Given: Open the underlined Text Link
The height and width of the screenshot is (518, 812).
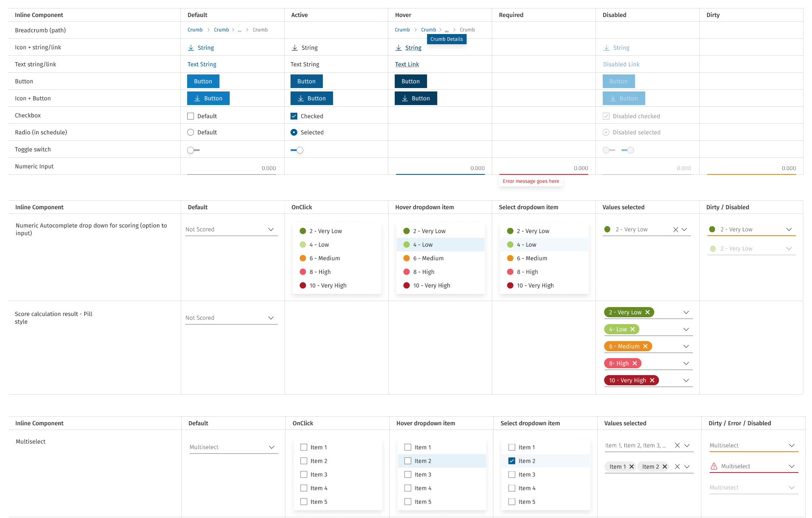Looking at the screenshot, I should [x=407, y=64].
